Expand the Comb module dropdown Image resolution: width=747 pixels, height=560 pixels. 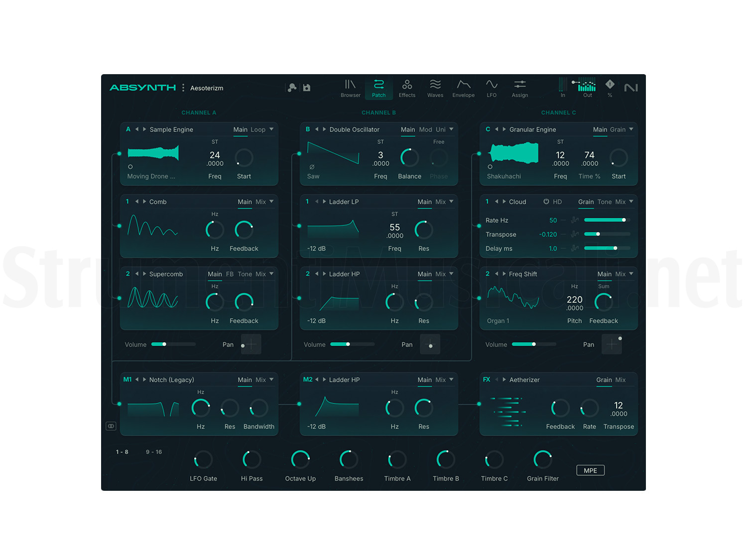271,202
